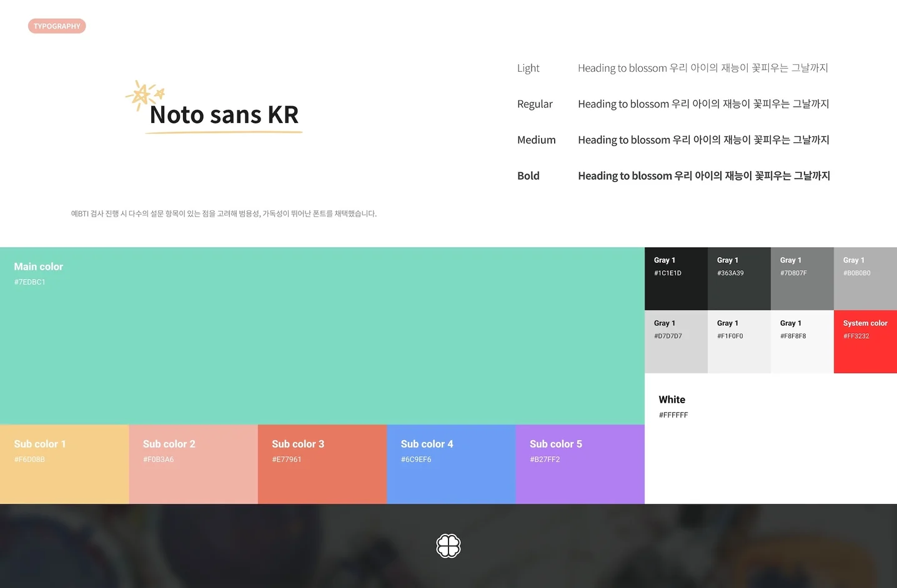Viewport: 897px width, 588px height.
Task: Select the Noto sans KR title
Action: tap(224, 115)
